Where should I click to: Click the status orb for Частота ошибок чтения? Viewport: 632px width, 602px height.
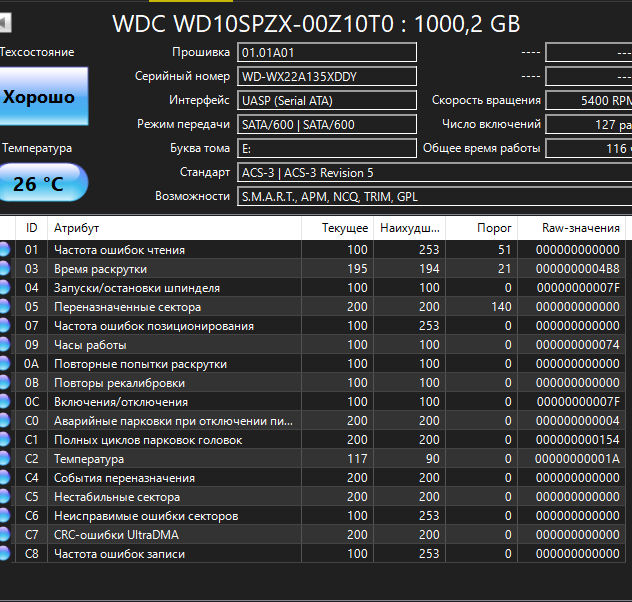pyautogui.click(x=4, y=250)
